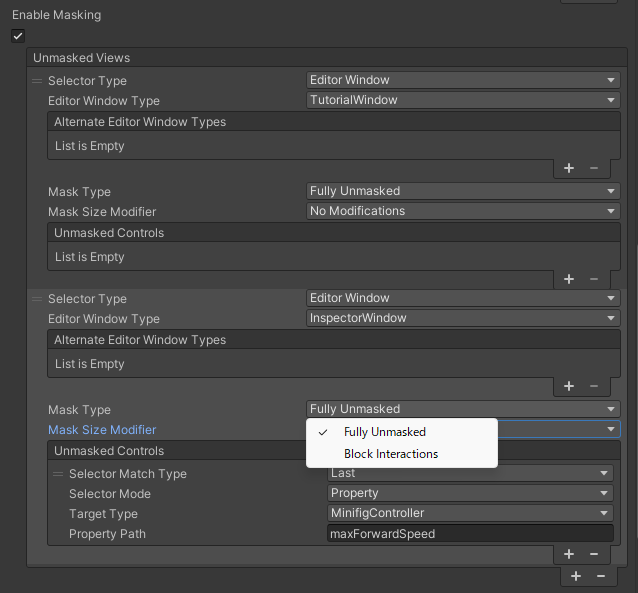638x593 pixels.
Task: Click drag handle of the TutorialWindow view entry
Action: coord(37,81)
